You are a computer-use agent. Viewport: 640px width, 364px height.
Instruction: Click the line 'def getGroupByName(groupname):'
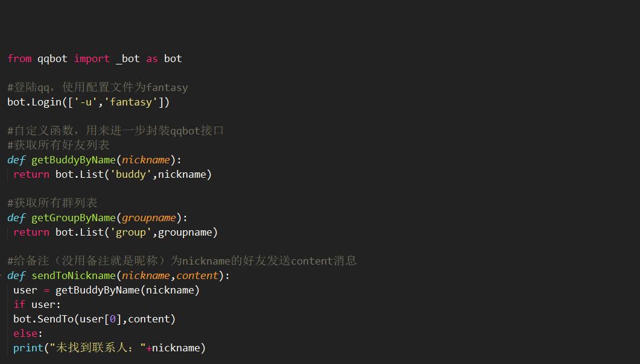(x=97, y=218)
